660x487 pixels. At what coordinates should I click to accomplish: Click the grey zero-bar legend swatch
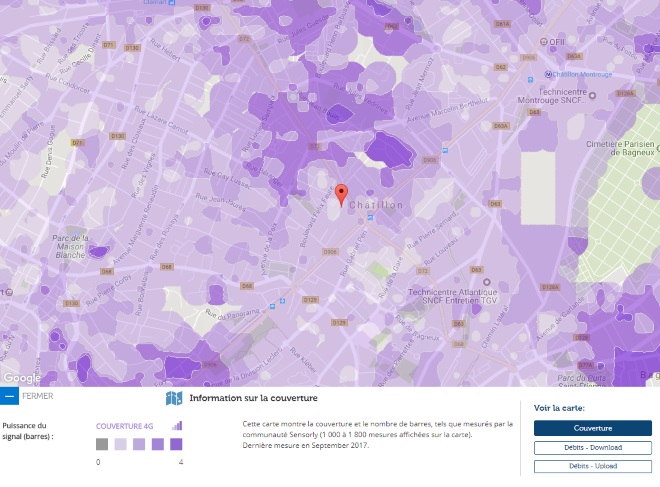pos(102,444)
